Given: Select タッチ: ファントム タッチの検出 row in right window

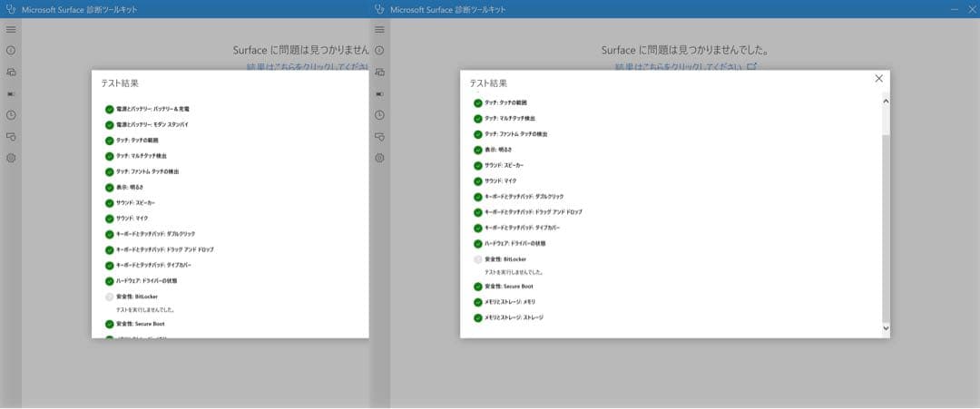Looking at the screenshot, I should [x=517, y=134].
